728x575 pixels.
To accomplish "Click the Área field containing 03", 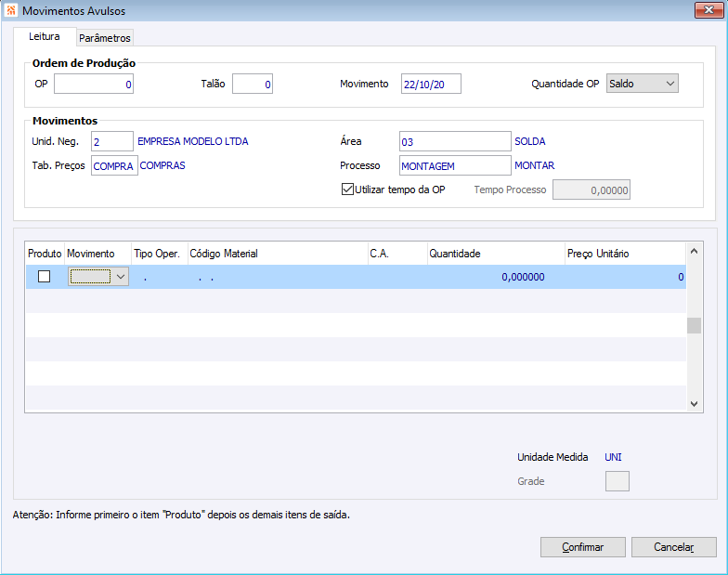I will point(455,141).
